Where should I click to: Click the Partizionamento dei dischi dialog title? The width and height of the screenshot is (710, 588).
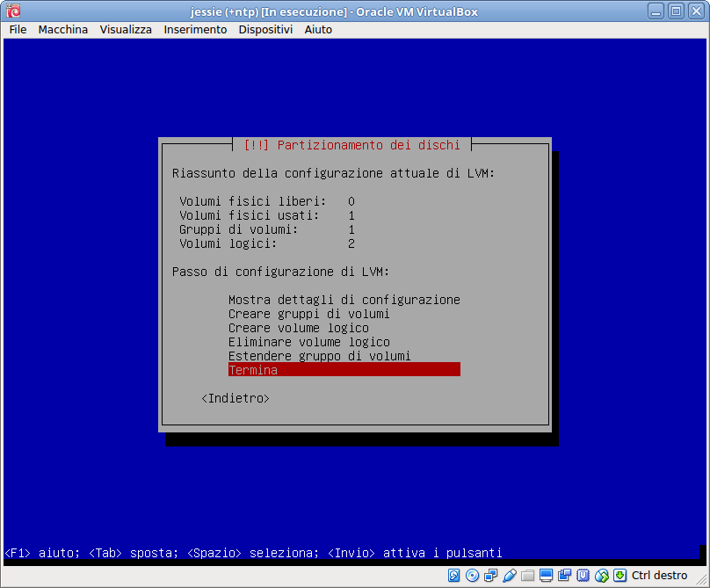point(351,145)
